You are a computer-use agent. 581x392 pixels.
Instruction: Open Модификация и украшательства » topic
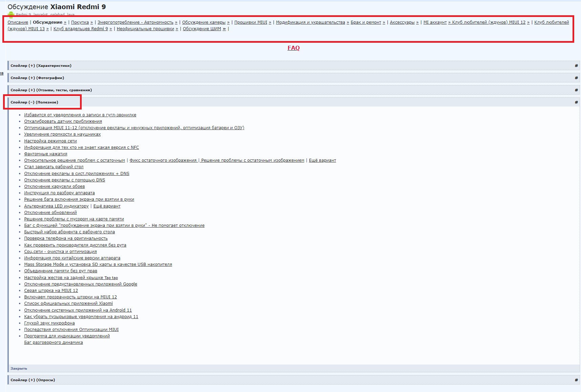click(313, 22)
